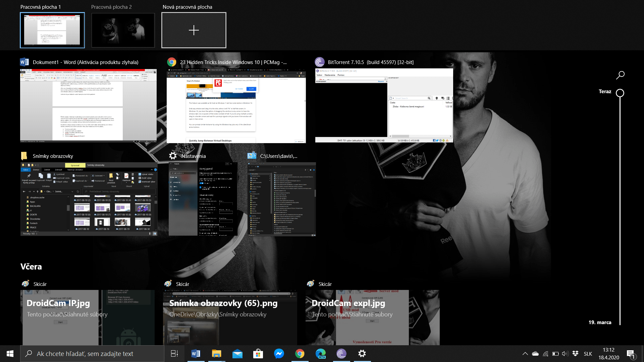Open Google Chrome from the taskbar
Image resolution: width=644 pixels, height=362 pixels.
pyautogui.click(x=300, y=354)
